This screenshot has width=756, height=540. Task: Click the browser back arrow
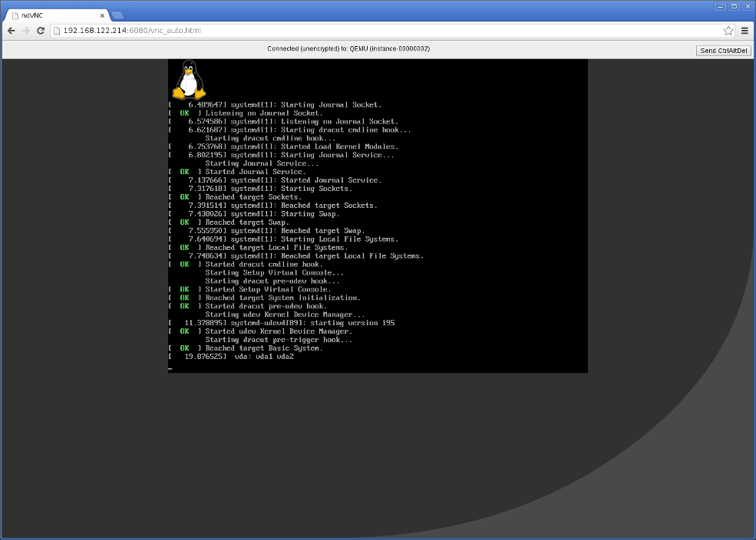point(11,31)
